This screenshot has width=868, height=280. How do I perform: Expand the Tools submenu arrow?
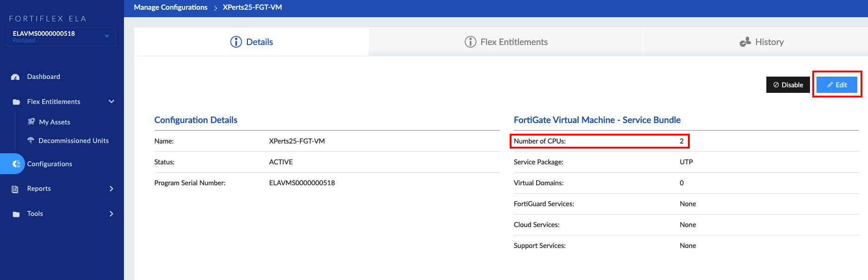coord(111,214)
